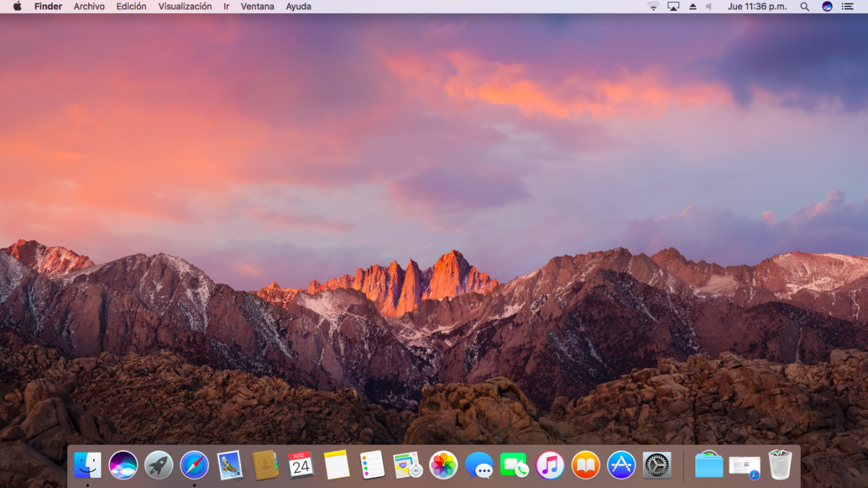This screenshot has width=868, height=488.
Task: Expand the Wi-Fi status menu
Action: pos(653,7)
